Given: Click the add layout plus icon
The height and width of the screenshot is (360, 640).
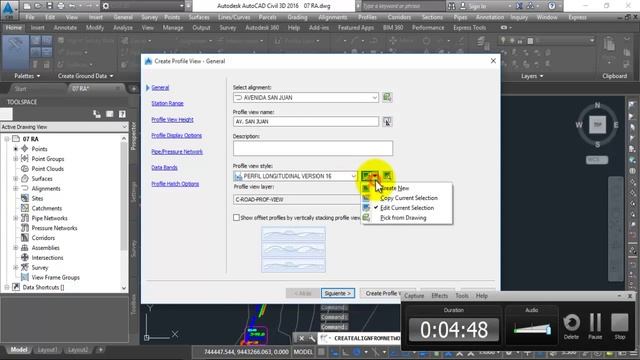Looking at the screenshot, I should pos(100,350).
